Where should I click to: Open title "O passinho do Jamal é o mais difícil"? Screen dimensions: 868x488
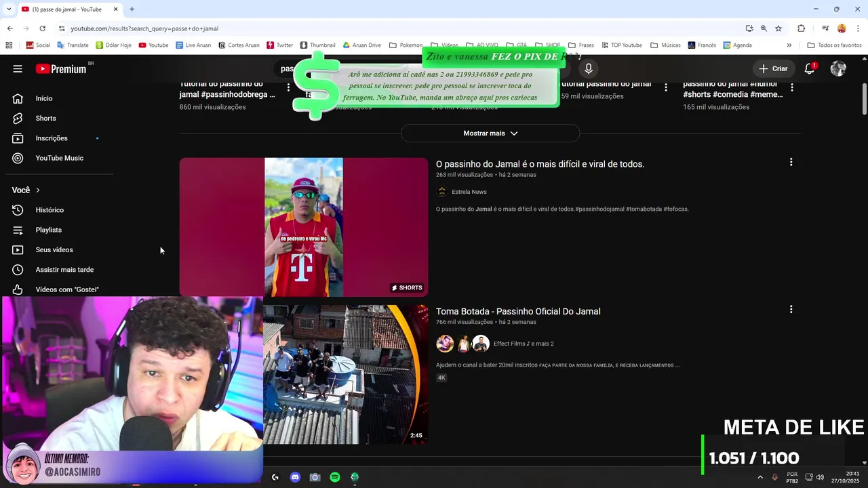[x=540, y=164]
